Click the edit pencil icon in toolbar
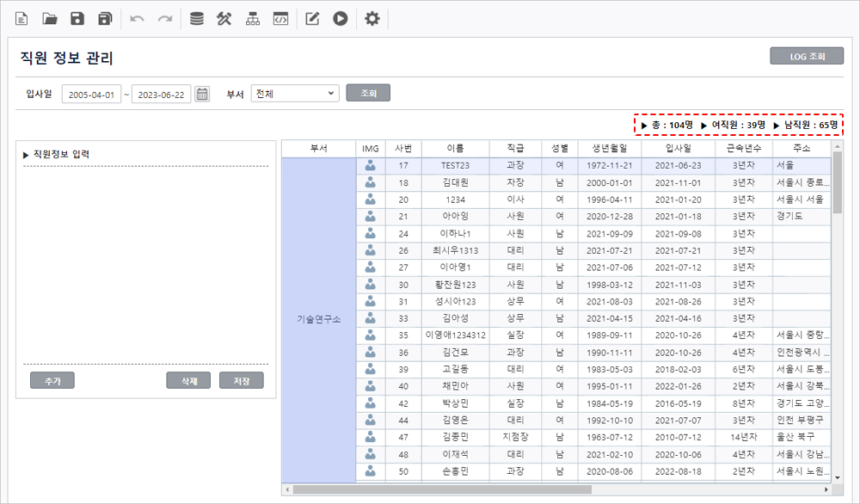Viewport: 860px width, 504px height. point(313,19)
